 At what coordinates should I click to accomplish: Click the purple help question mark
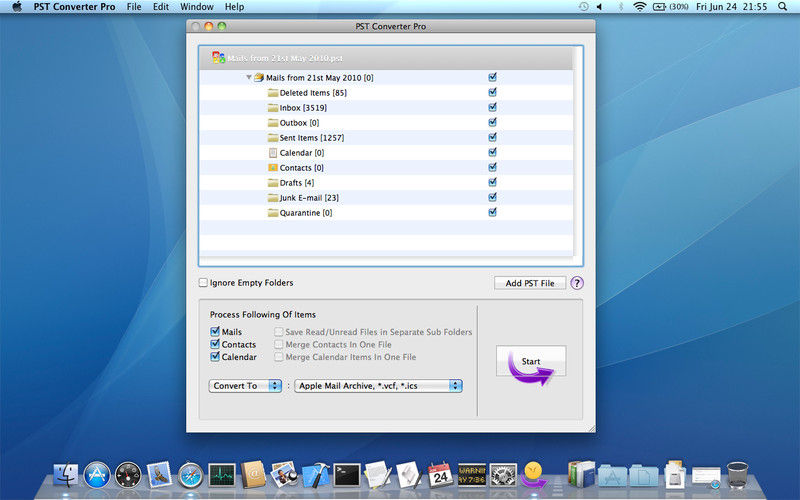point(577,283)
